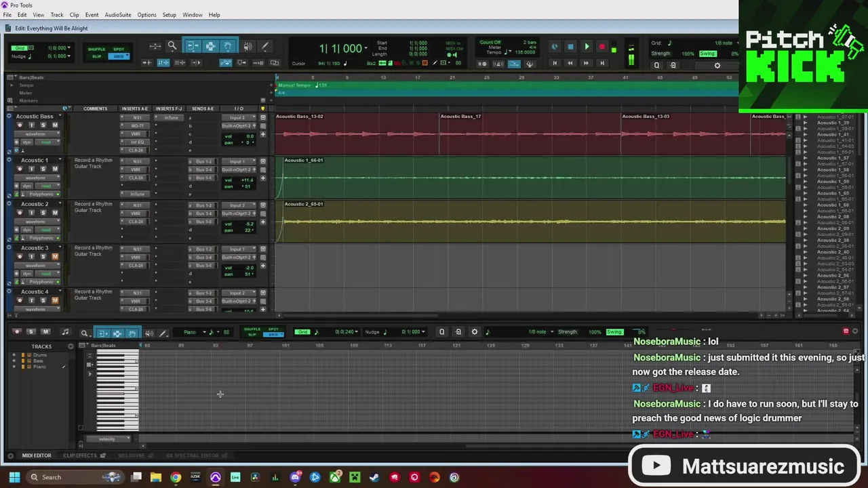Select the Grabber hand tool in main toolbar
This screenshot has height=488, width=868.
228,46
